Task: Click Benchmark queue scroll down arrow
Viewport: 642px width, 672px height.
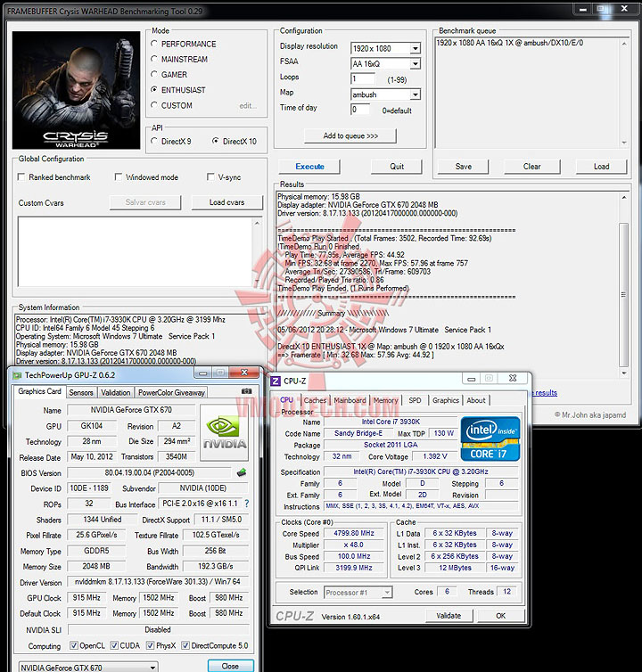Action: tap(624, 143)
